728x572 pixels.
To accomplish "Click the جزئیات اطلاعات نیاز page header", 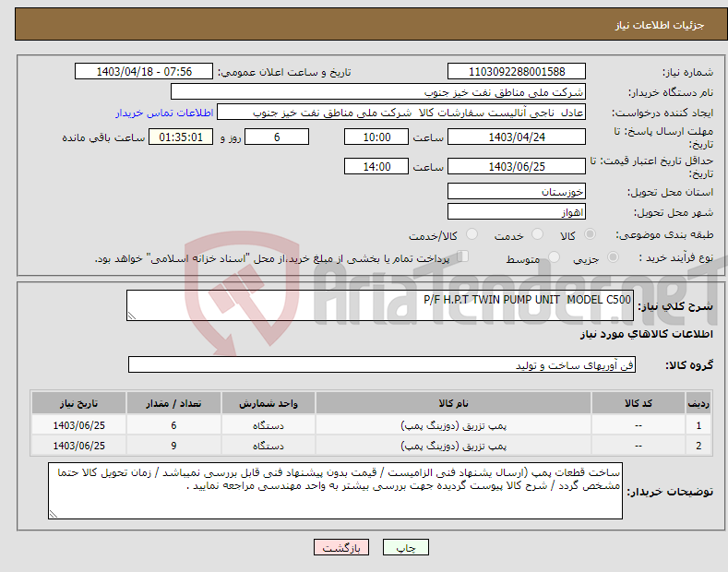I will [x=660, y=25].
